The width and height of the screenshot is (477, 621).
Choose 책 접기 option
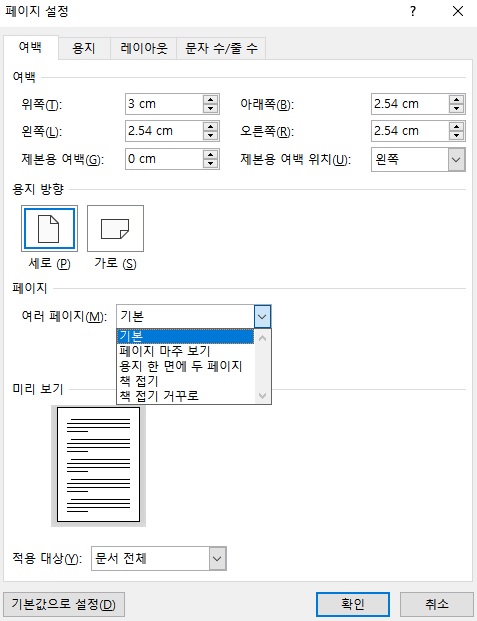[x=185, y=381]
